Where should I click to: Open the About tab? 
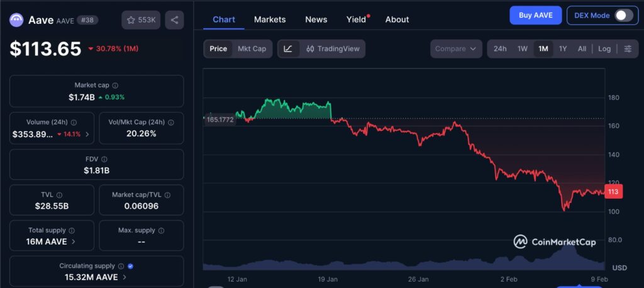pyautogui.click(x=397, y=19)
